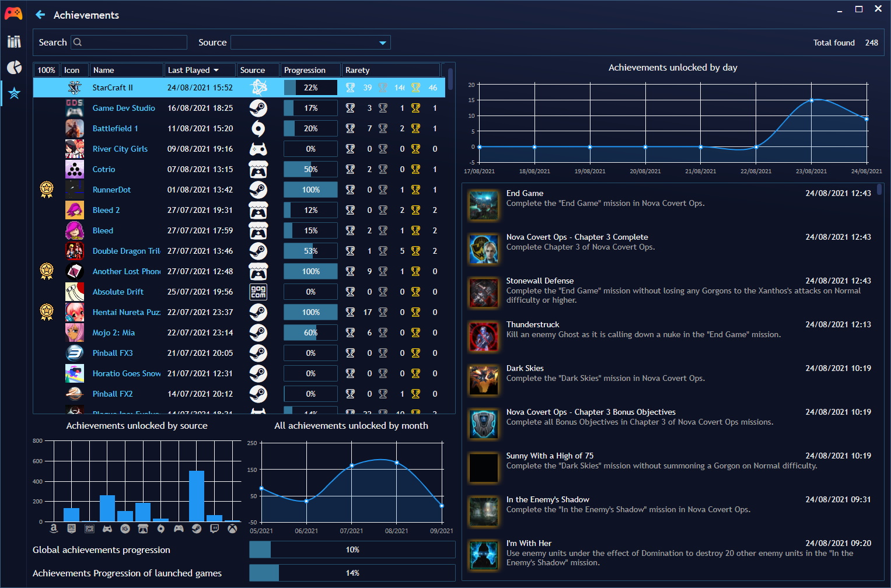This screenshot has height=588, width=891.
Task: Click the Origin icon in the source chart
Action: [x=161, y=528]
